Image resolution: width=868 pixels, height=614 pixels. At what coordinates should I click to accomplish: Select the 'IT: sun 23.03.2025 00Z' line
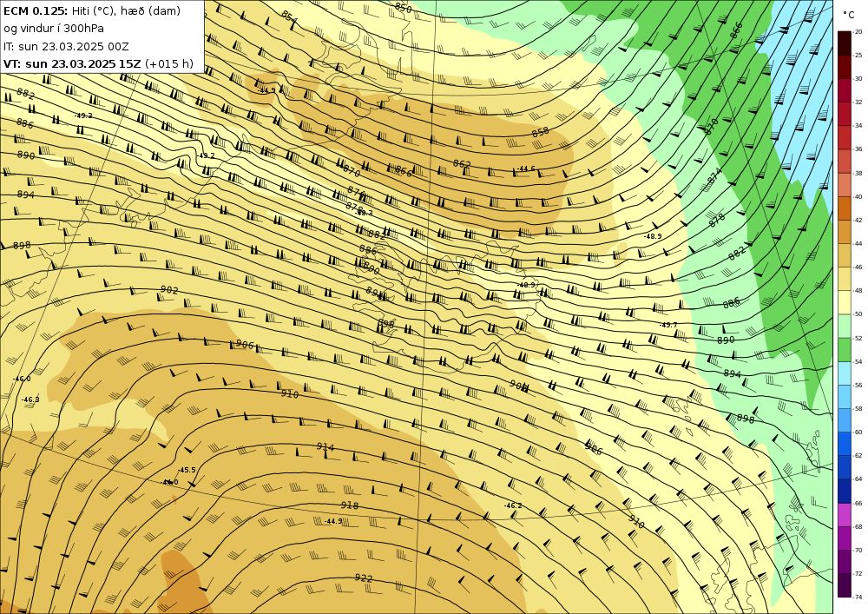(66, 47)
